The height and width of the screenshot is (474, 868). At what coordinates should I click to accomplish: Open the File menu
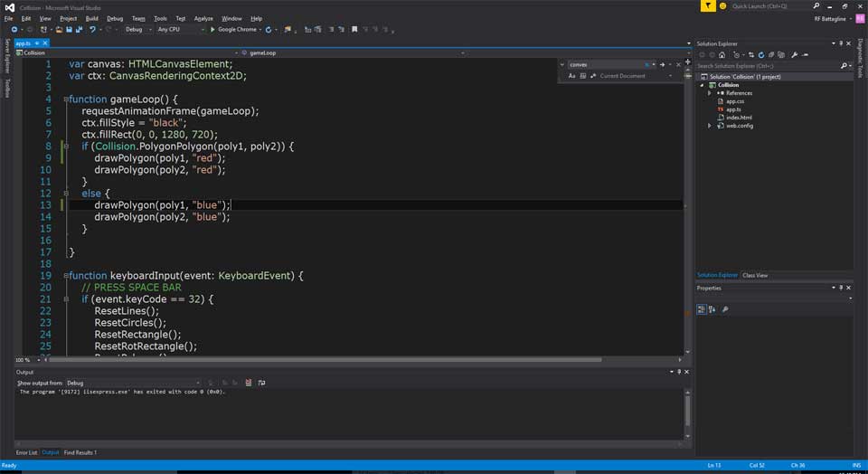[x=8, y=19]
